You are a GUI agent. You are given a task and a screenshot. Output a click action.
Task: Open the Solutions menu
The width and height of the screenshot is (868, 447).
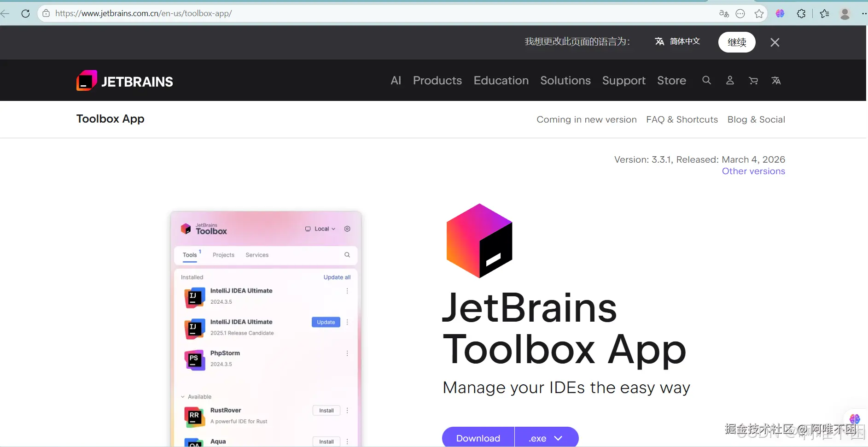click(565, 81)
